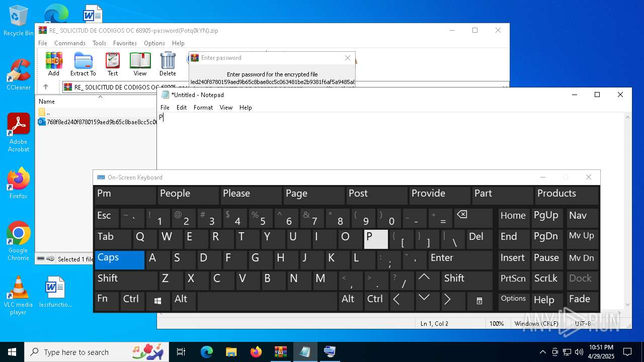
Task: Open Google Chrome desktop shortcut
Action: tap(19, 241)
